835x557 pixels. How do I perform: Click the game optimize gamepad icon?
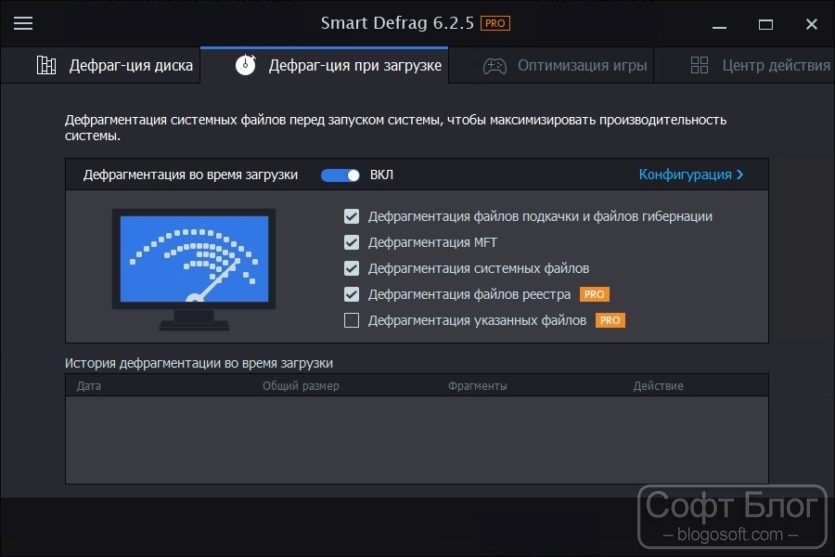[x=495, y=66]
